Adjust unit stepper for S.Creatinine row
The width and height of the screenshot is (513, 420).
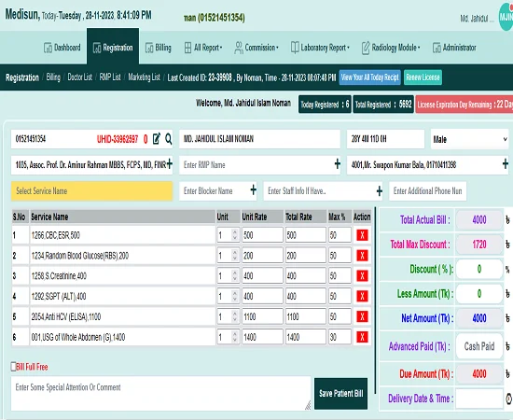234,275
